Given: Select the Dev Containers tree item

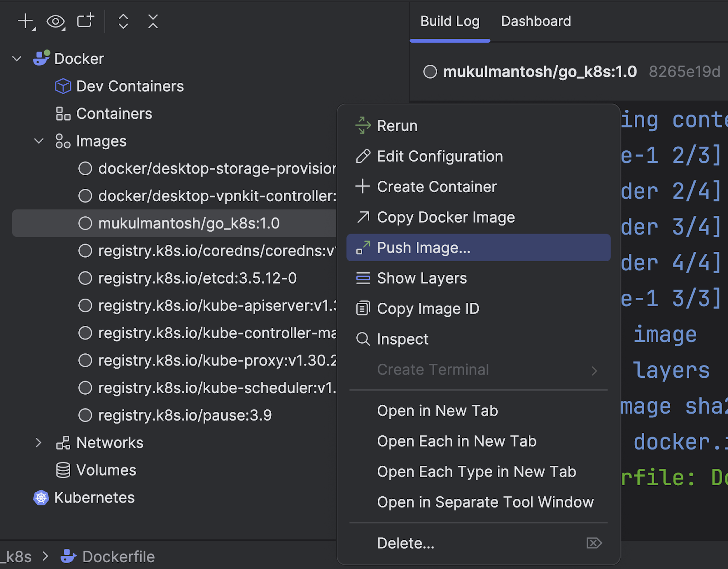Looking at the screenshot, I should click(x=130, y=86).
